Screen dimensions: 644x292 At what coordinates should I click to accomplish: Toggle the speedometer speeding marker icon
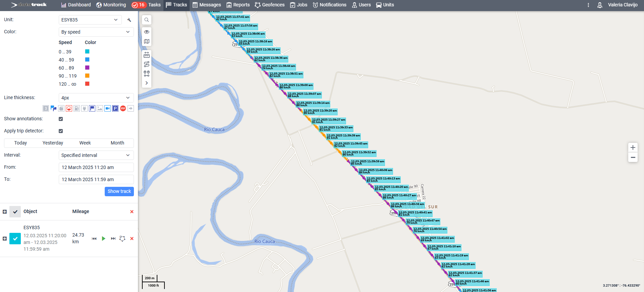click(x=69, y=108)
